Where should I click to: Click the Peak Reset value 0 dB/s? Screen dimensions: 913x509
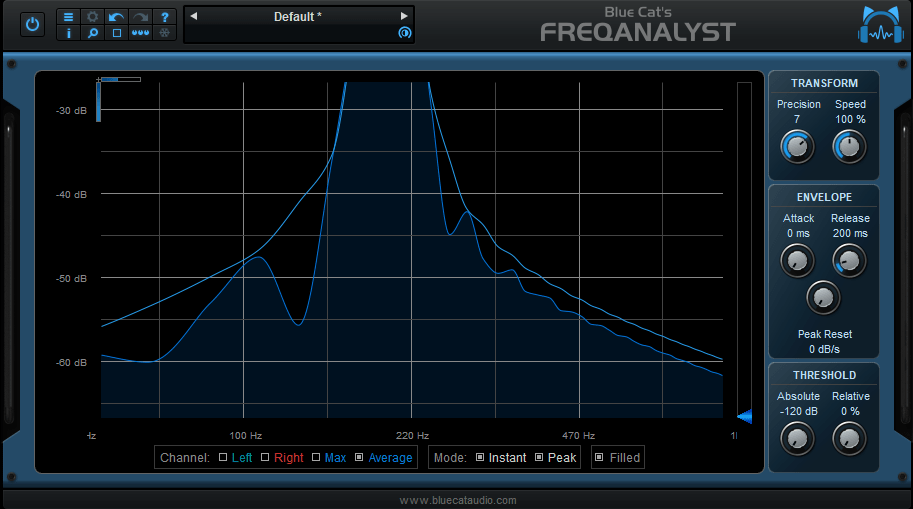(x=824, y=349)
